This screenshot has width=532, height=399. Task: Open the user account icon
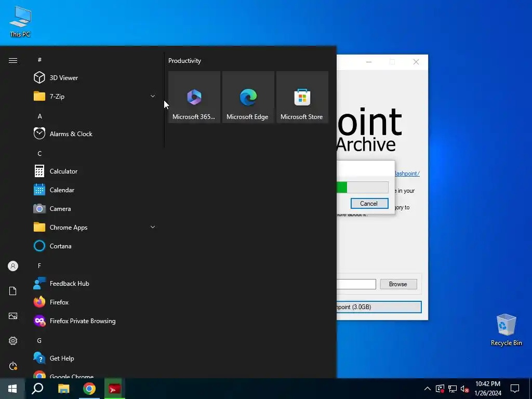[13, 266]
